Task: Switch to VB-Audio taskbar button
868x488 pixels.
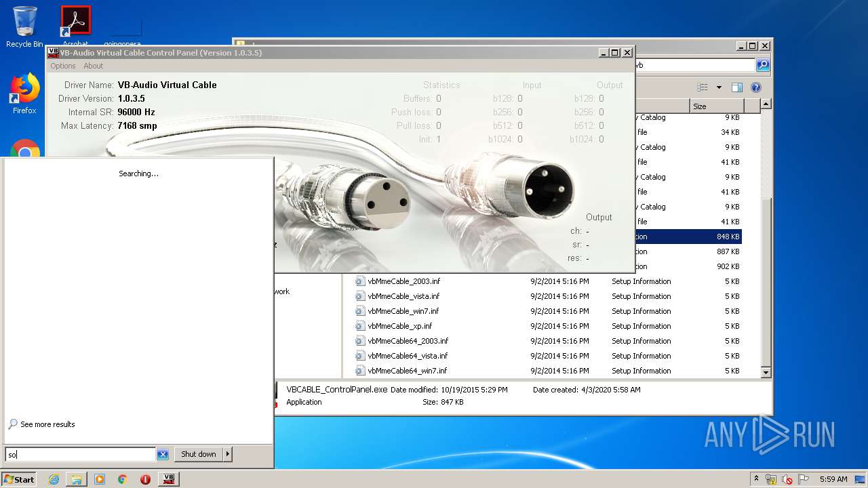Action: tap(168, 479)
